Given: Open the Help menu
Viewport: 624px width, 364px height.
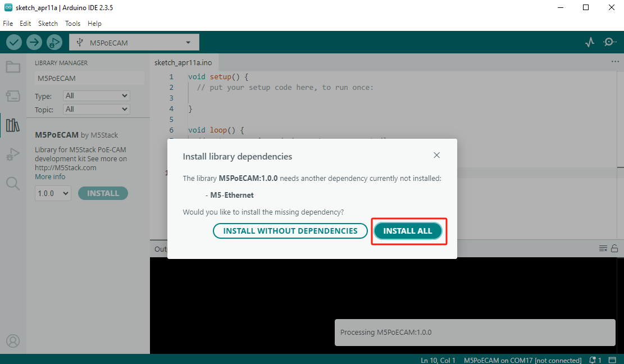Looking at the screenshot, I should 95,24.
